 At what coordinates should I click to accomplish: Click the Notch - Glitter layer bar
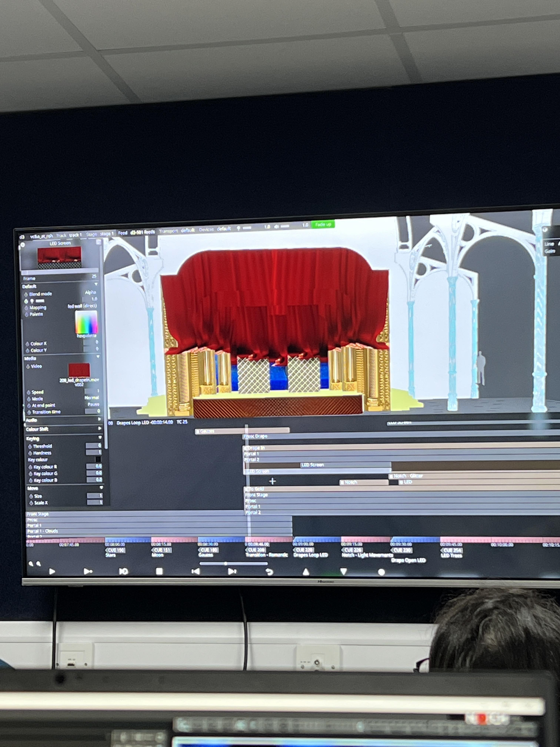pos(474,476)
